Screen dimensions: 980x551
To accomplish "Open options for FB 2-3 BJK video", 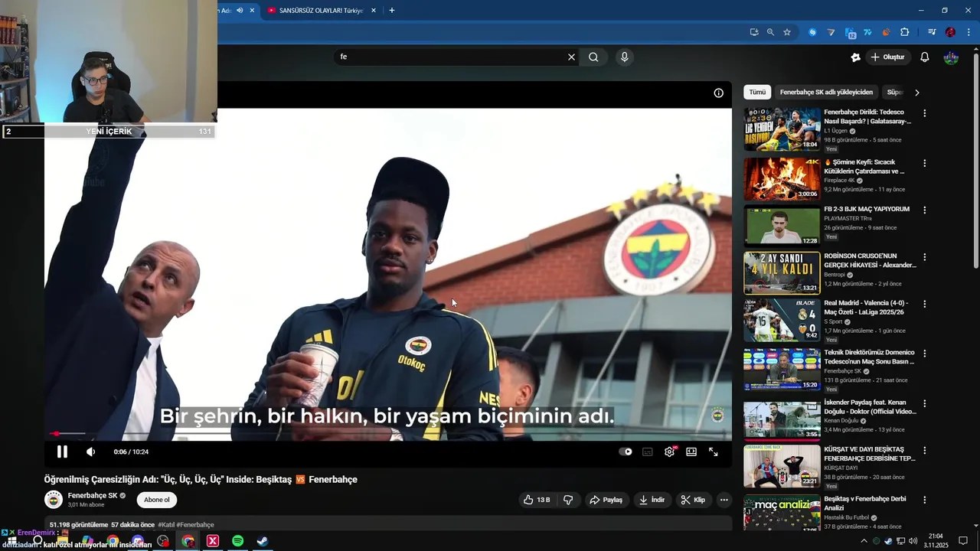I will click(x=924, y=210).
